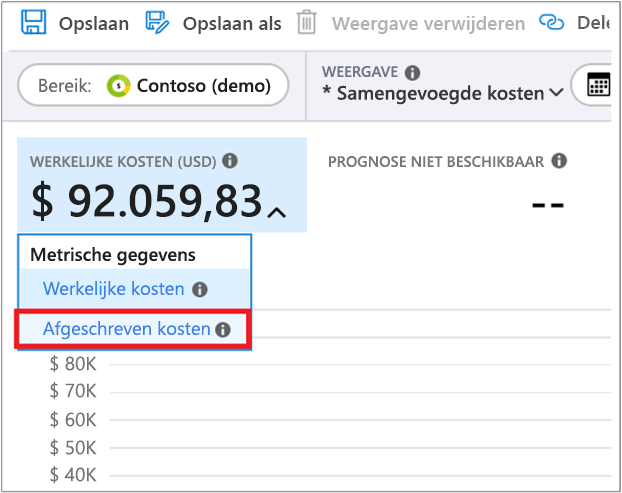Click the WEERGAVE label text
Screen dimensions: 622x493
click(360, 72)
